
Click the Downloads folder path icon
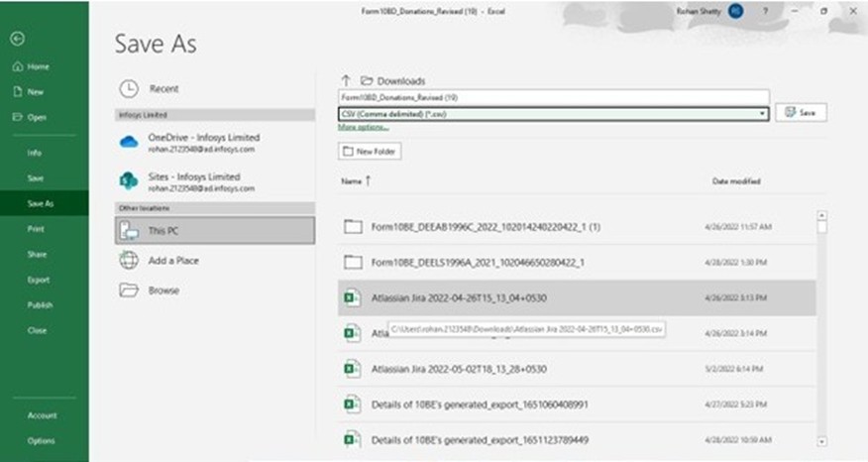click(x=367, y=81)
